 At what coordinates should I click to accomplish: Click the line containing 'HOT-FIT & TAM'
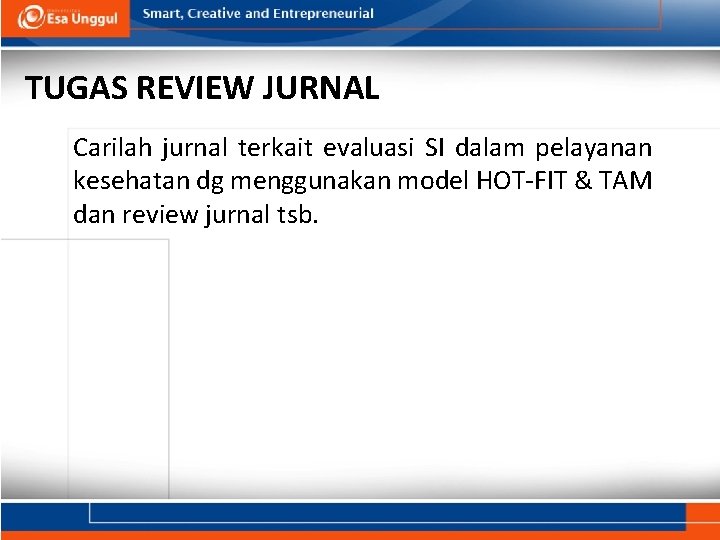362,181
